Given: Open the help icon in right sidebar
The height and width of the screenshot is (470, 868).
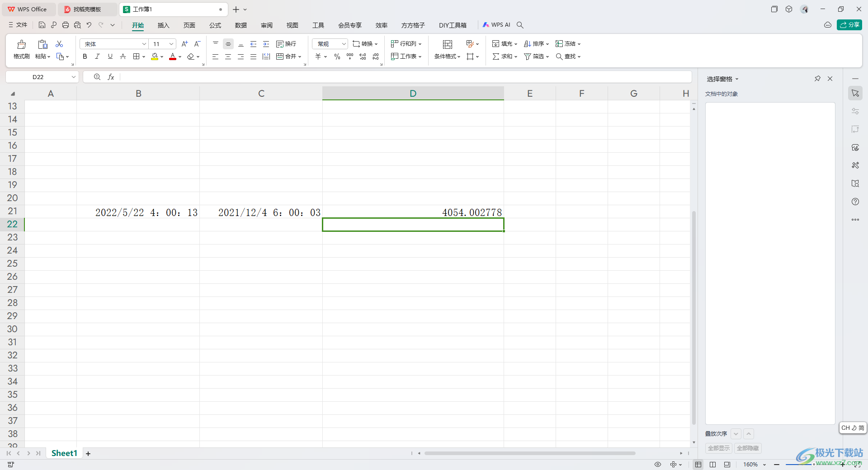Looking at the screenshot, I should coord(855,202).
